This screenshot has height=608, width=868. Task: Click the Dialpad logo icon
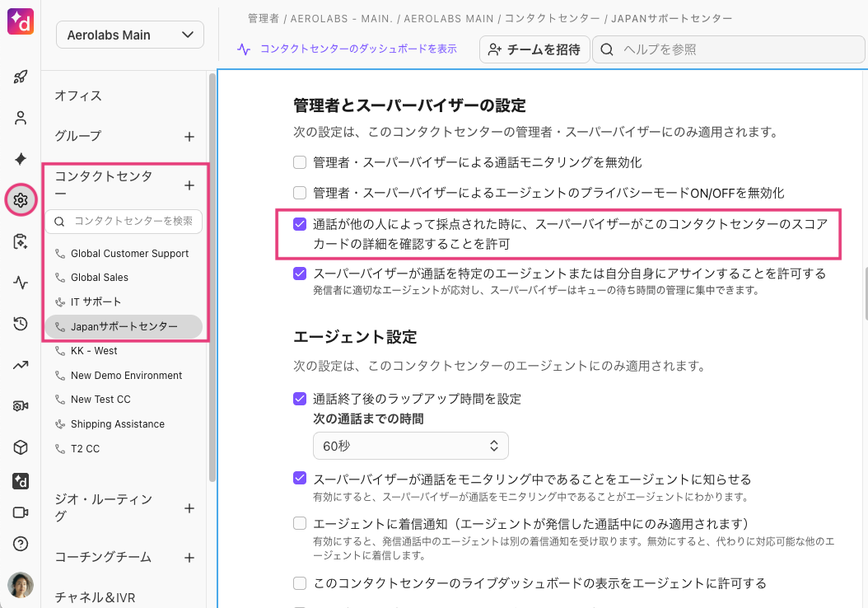[21, 21]
